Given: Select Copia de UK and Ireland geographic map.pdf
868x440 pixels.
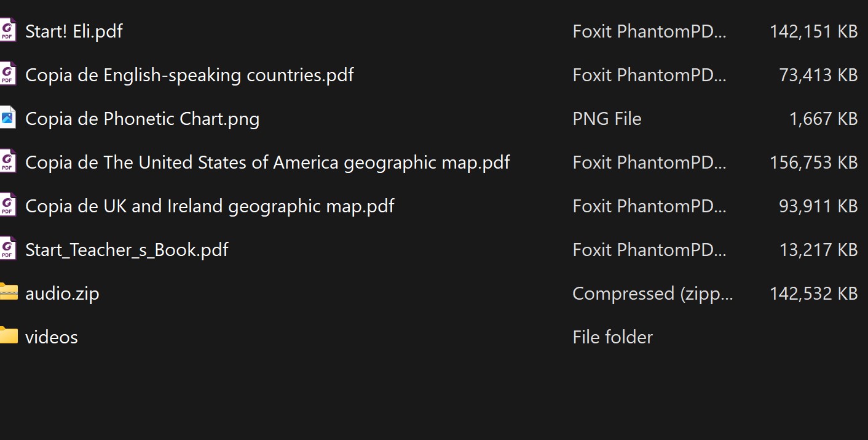Looking at the screenshot, I should [x=210, y=206].
